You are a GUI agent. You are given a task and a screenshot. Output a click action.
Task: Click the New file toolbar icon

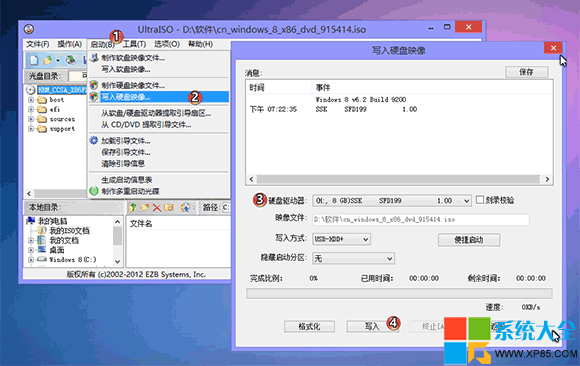pos(34,60)
